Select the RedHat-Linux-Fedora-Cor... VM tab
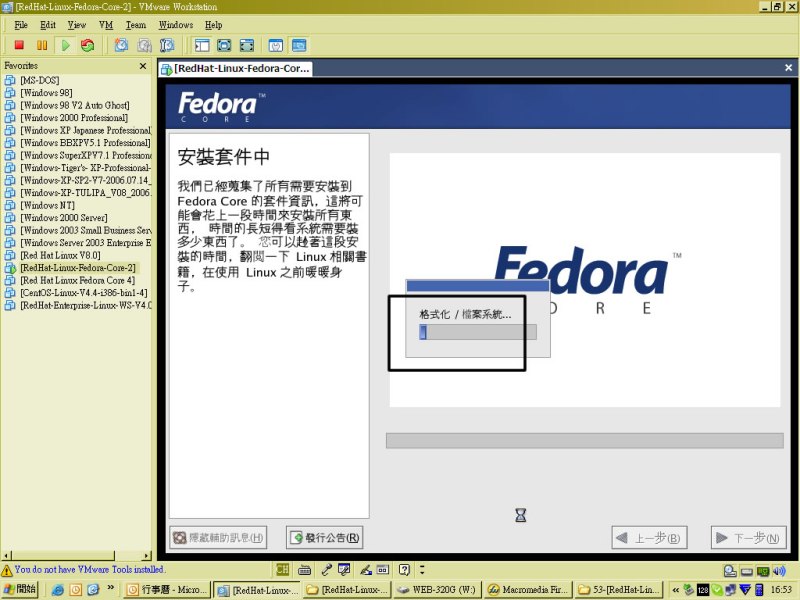 236,68
